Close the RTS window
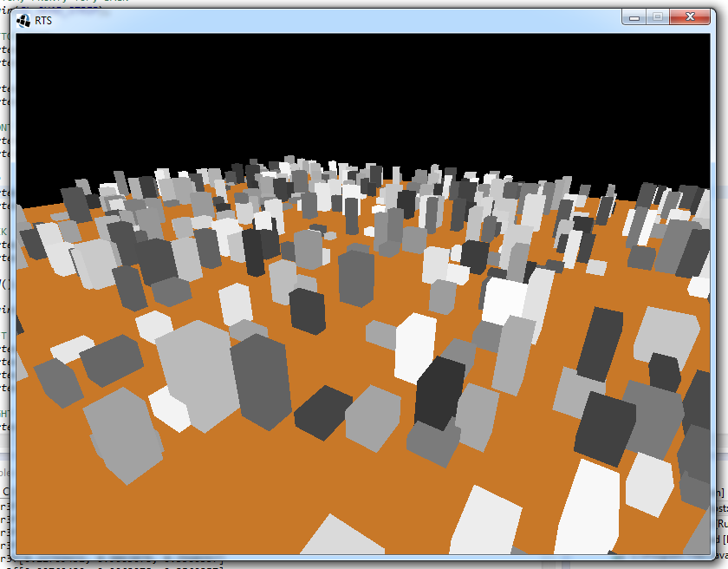728x569 pixels. tap(691, 16)
